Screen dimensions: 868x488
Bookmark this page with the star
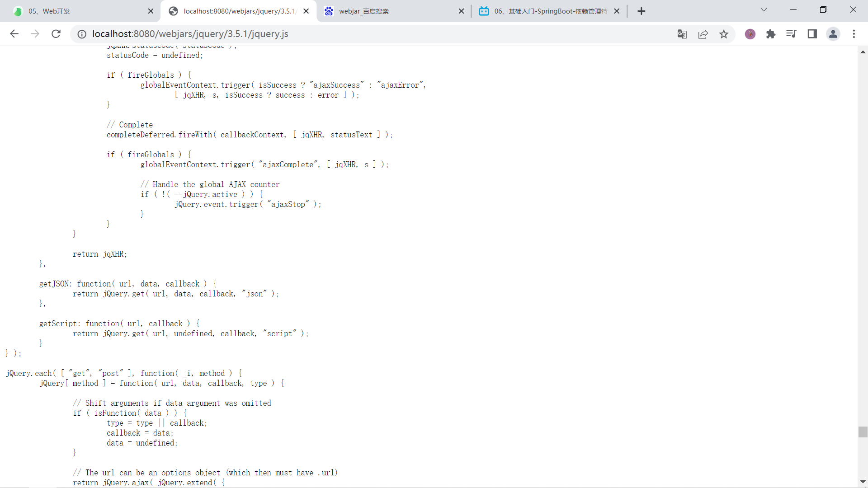click(724, 34)
